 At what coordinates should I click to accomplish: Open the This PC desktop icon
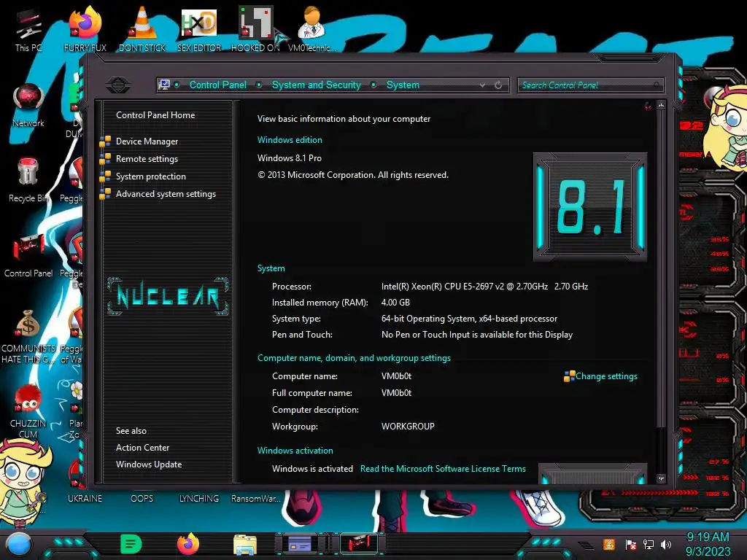(x=28, y=29)
